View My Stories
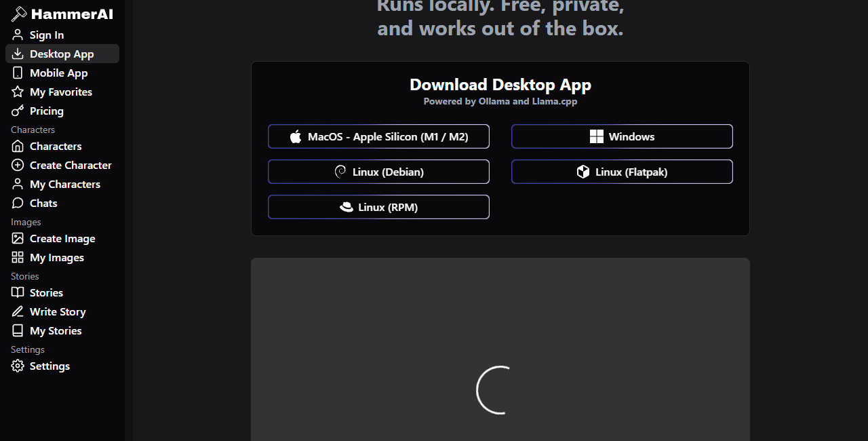 (x=62, y=330)
